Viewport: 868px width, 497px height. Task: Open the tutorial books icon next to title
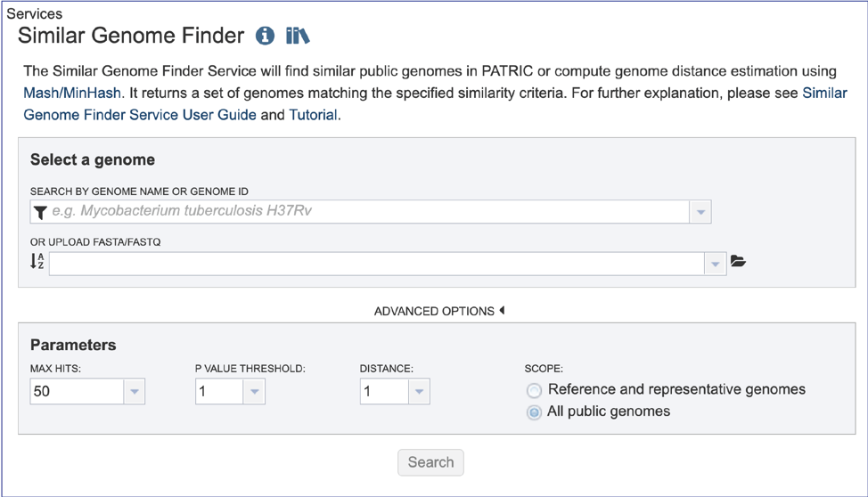point(298,36)
